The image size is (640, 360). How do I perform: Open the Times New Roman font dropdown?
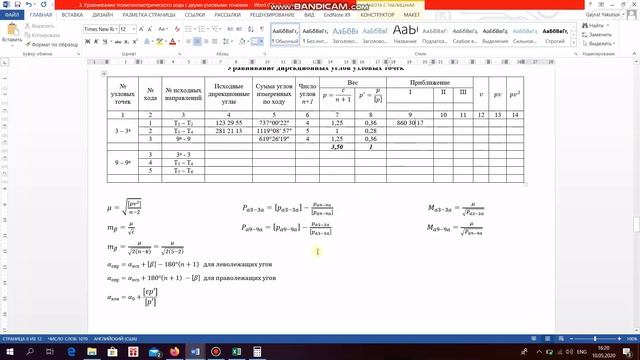tap(116, 29)
